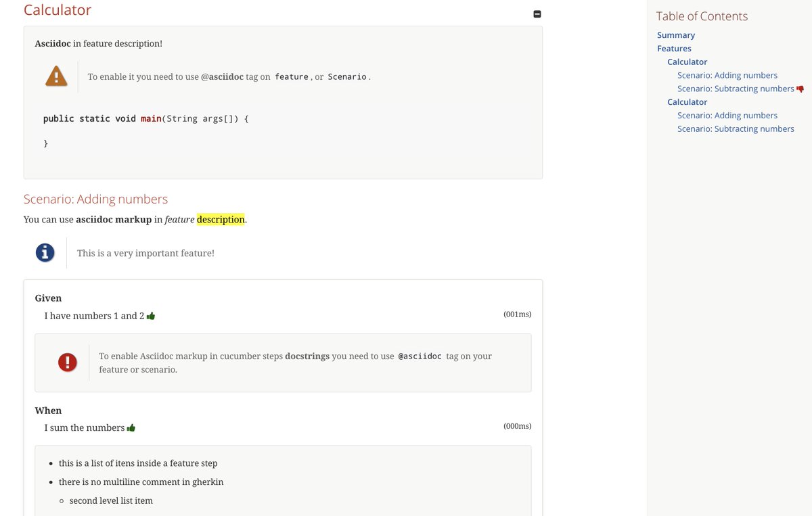This screenshot has width=812, height=516.
Task: Click the orange warning triangle icon
Action: click(56, 76)
